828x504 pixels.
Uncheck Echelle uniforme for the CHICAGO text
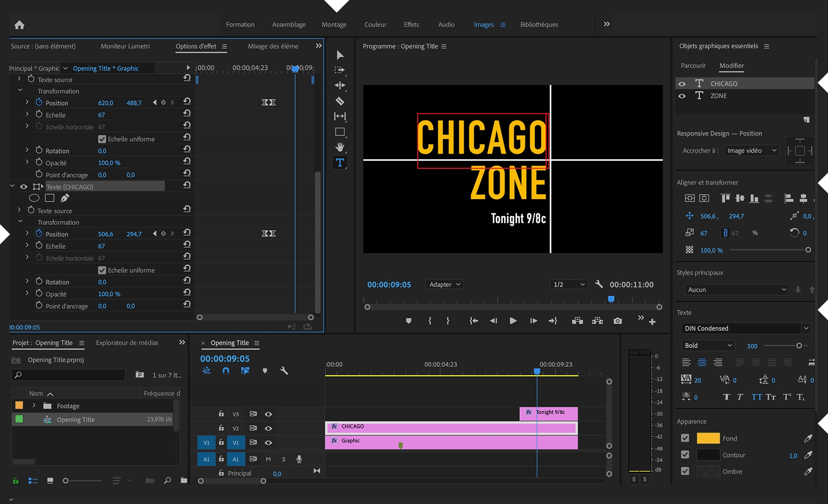(x=101, y=270)
